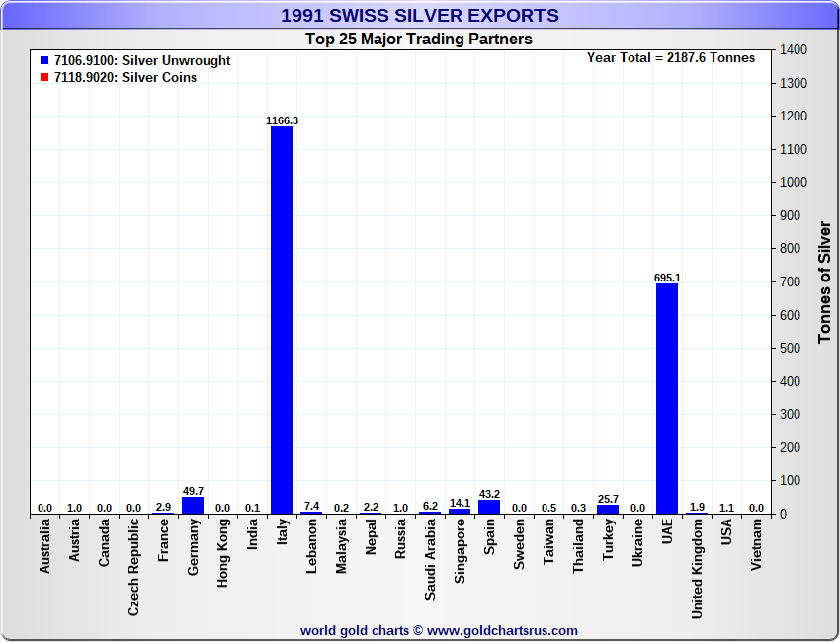Click the value 1.0 above Austria
The width and height of the screenshot is (840, 642).
(x=74, y=508)
